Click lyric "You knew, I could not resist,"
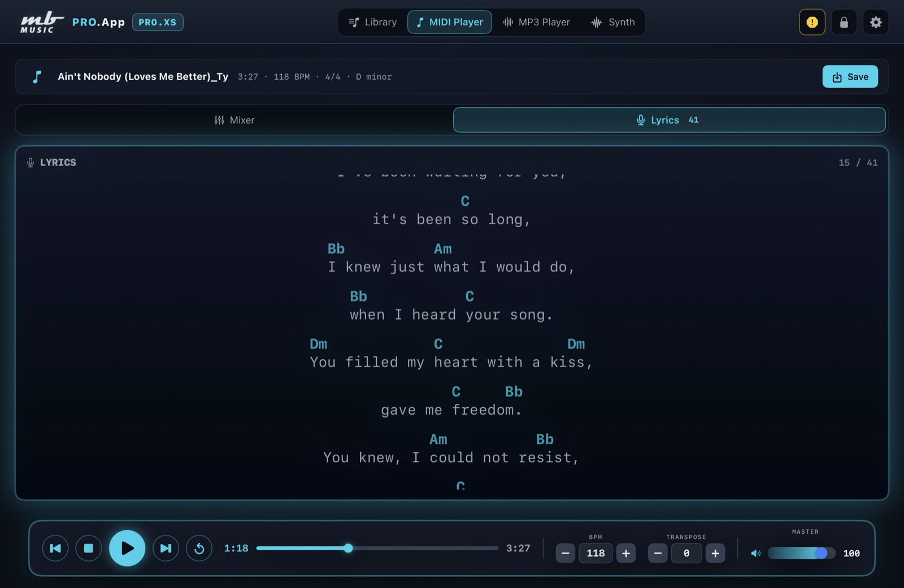Screen dimensions: 904x588 (x=451, y=457)
